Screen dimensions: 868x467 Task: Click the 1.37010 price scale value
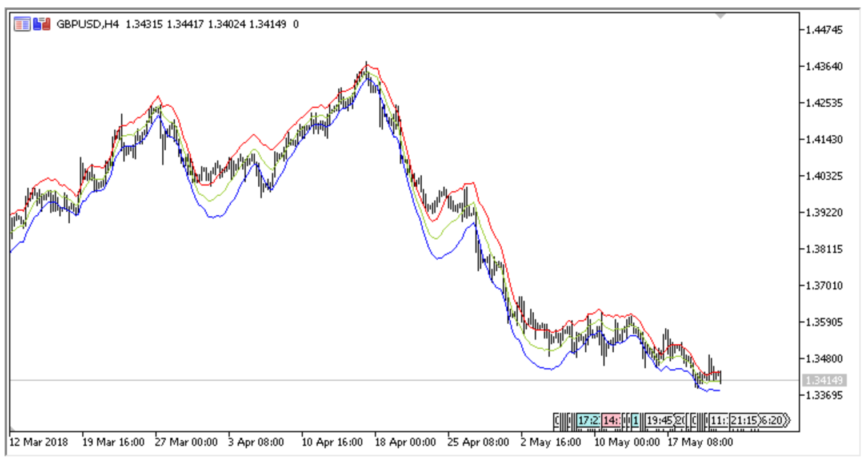click(x=824, y=285)
